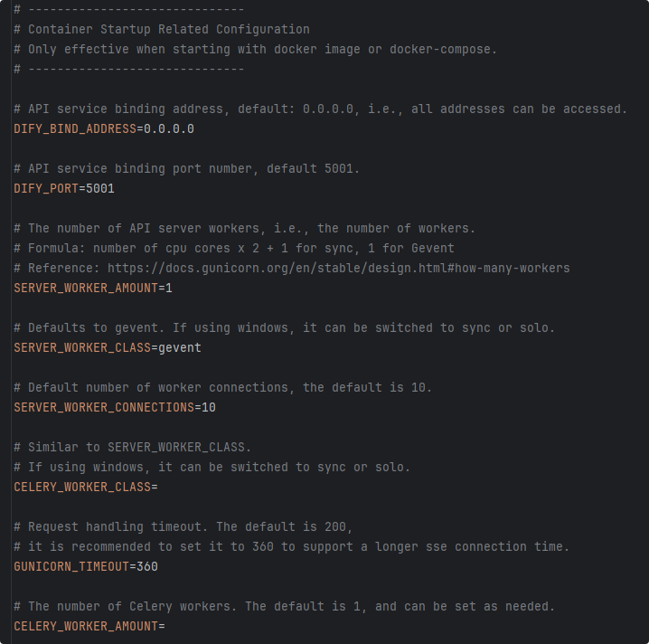Viewport: 649px width, 644px height.
Task: Click the Formula comment about cpu cores
Action: point(234,249)
